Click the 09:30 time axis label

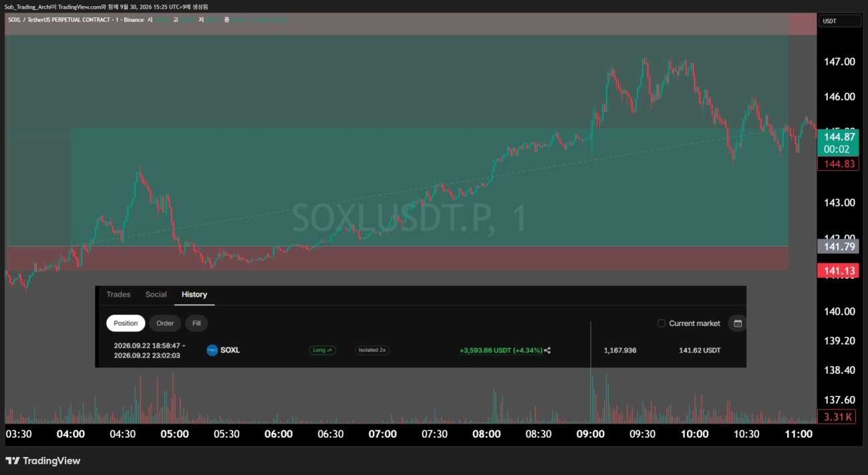pos(643,434)
